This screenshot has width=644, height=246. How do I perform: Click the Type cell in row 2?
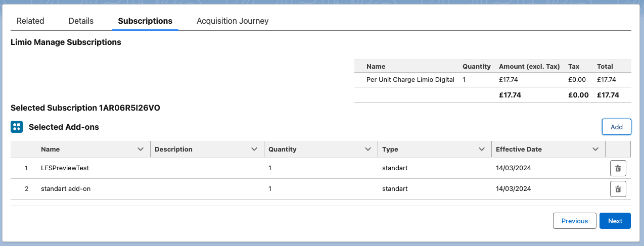coord(395,189)
